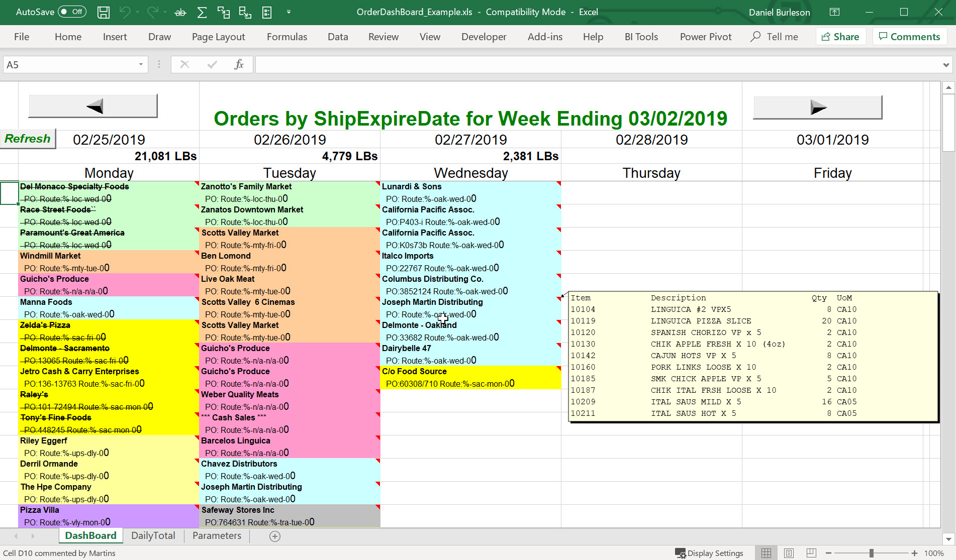Click the Insert Function fx icon
The image size is (956, 560).
point(239,64)
